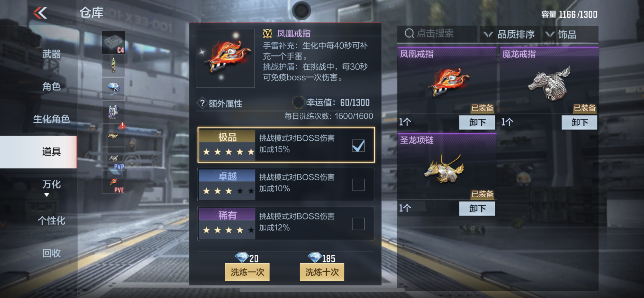
Task: Click the search magnifier icon
Action: tap(409, 33)
